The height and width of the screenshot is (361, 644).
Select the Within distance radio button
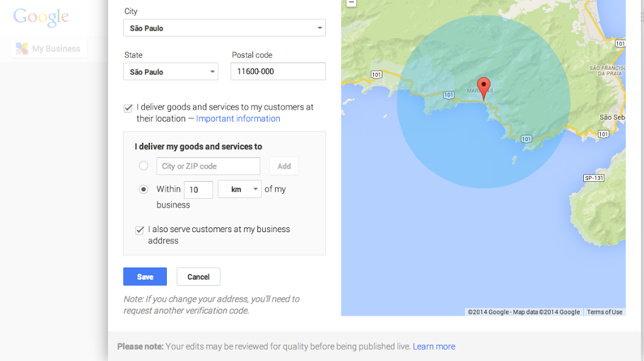pyautogui.click(x=144, y=190)
